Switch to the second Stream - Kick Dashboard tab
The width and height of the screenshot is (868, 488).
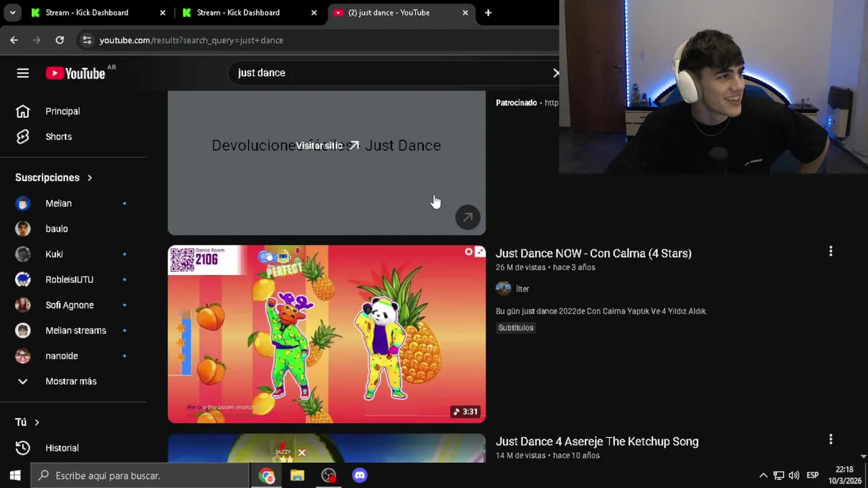point(248,13)
